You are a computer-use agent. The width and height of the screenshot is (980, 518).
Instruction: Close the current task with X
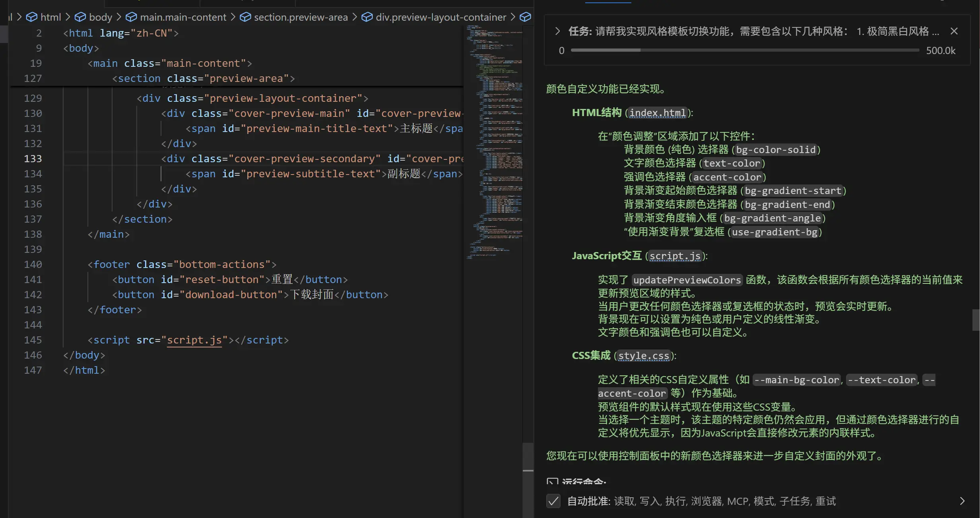[954, 31]
